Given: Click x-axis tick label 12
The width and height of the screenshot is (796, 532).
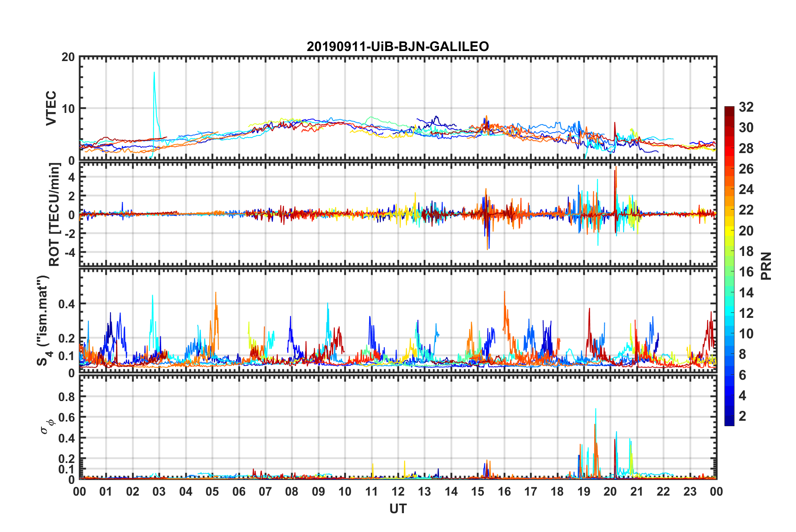Looking at the screenshot, I should pyautogui.click(x=398, y=491).
